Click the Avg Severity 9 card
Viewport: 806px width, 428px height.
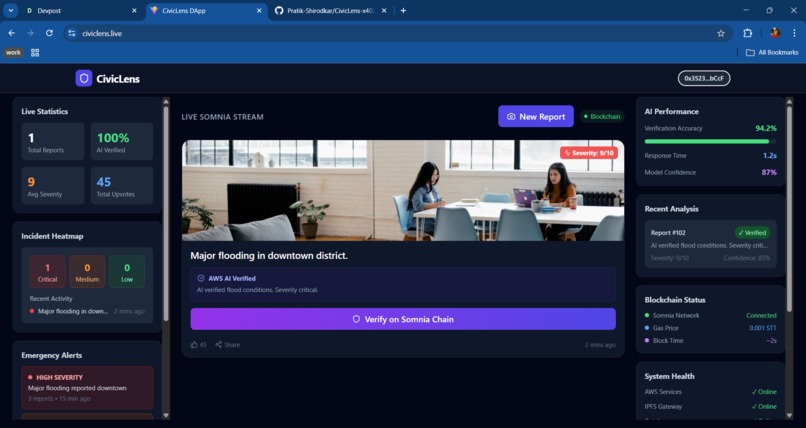pos(53,185)
